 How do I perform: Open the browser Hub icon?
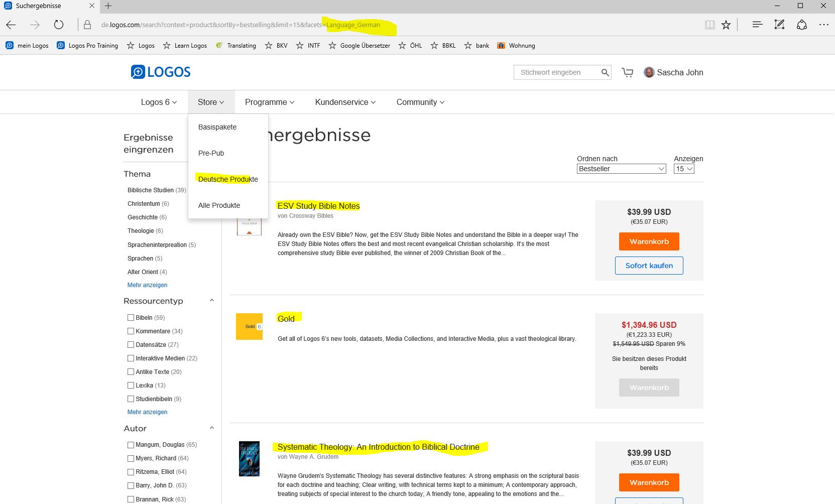point(757,24)
